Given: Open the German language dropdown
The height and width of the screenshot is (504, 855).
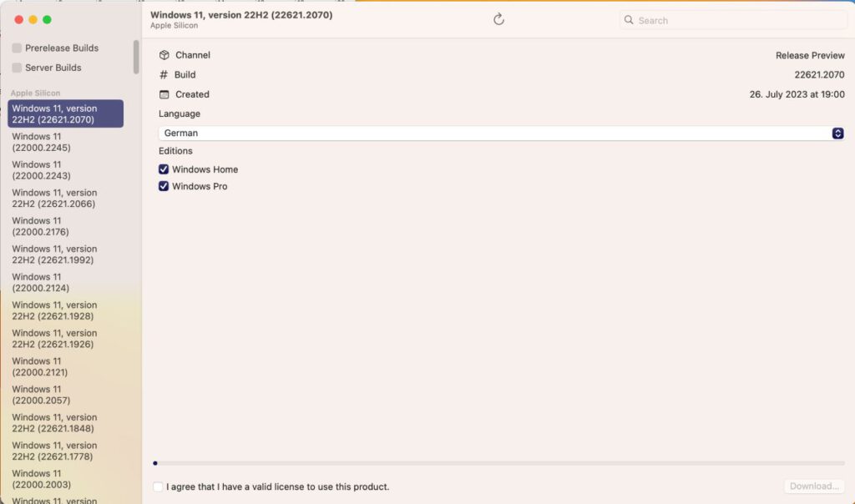Looking at the screenshot, I should (x=501, y=133).
